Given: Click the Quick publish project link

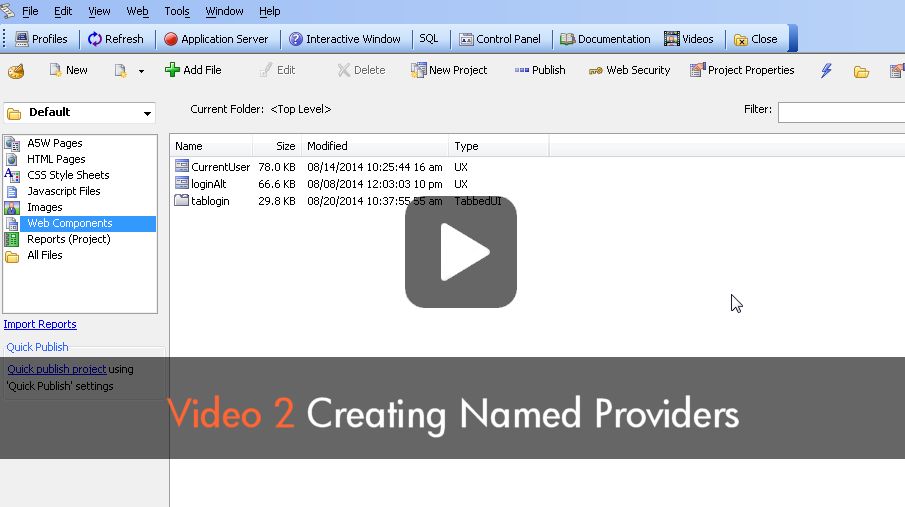Looking at the screenshot, I should tap(57, 369).
